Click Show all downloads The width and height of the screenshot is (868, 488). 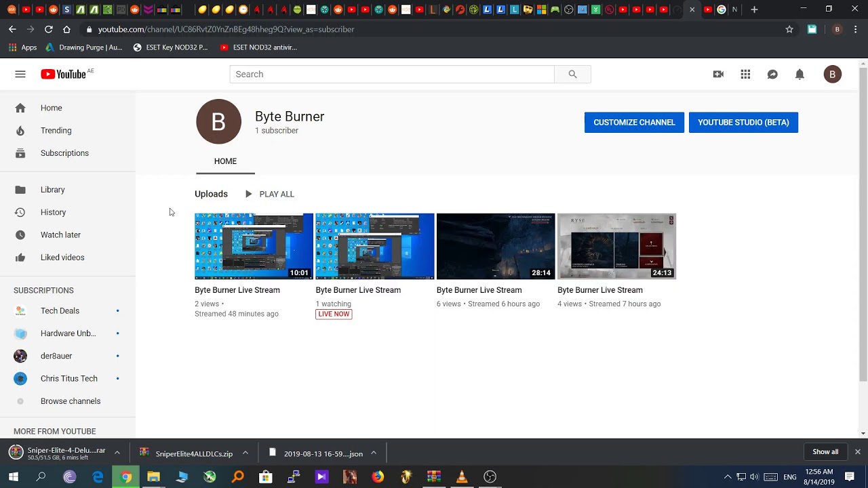[825, 452]
